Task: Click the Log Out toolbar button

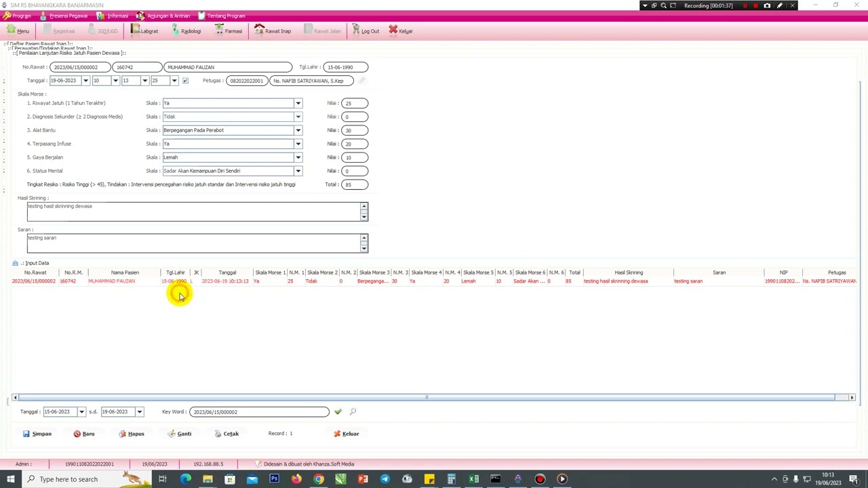Action: tap(366, 30)
